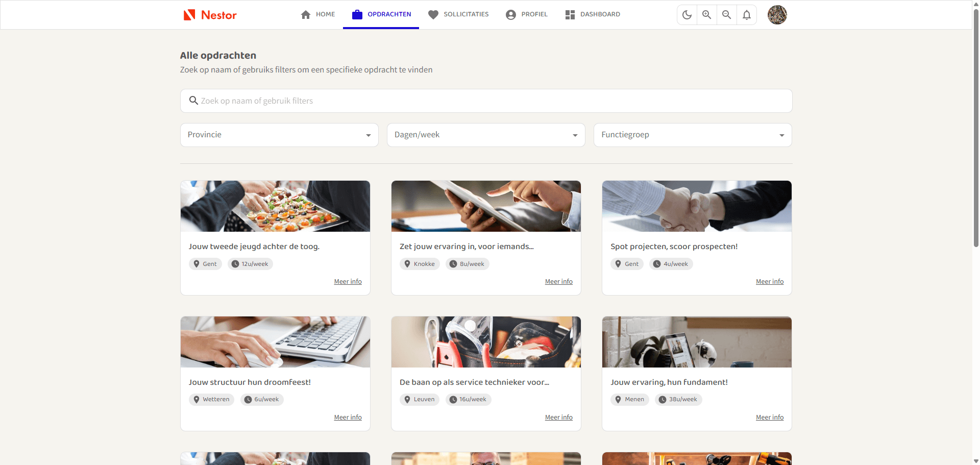Image resolution: width=980 pixels, height=465 pixels.
Task: Open the Profiel tab
Action: (x=527, y=14)
